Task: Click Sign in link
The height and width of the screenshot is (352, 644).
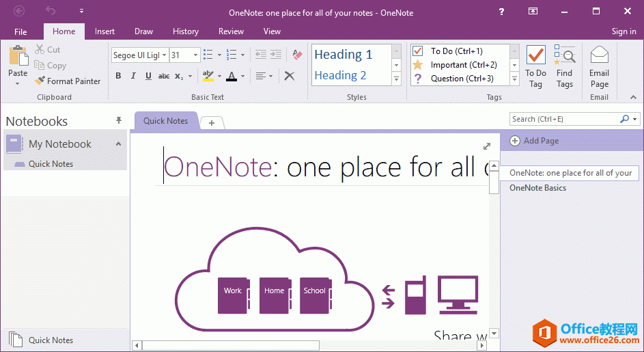Action: (624, 31)
